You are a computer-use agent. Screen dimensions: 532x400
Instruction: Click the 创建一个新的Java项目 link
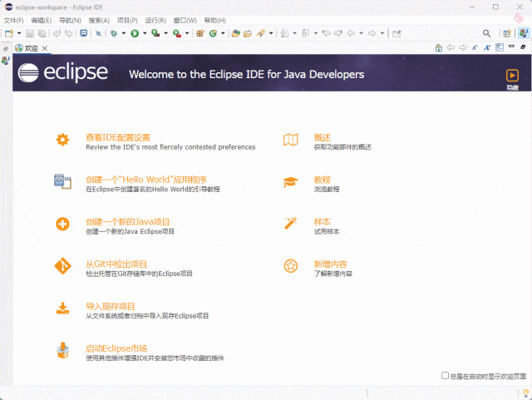(127, 222)
